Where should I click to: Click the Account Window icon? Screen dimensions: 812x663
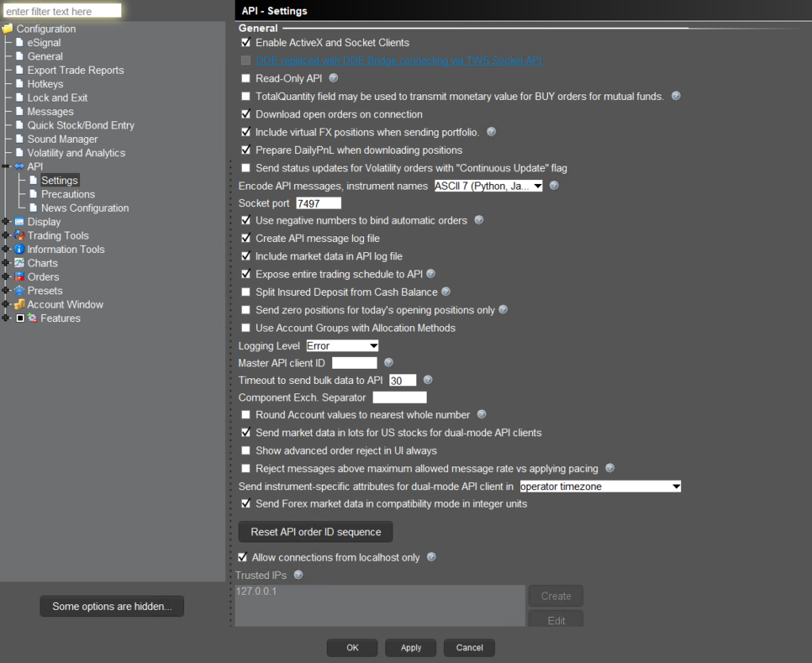[x=20, y=304]
